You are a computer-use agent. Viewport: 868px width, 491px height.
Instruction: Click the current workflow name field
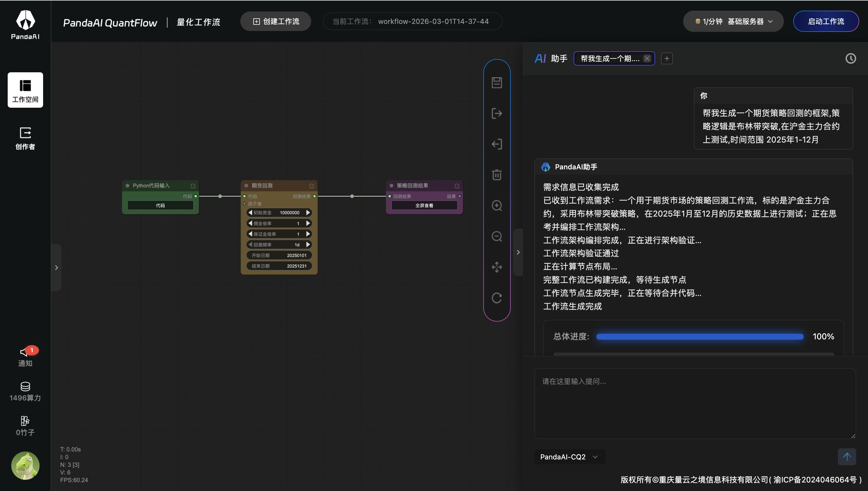[412, 21]
